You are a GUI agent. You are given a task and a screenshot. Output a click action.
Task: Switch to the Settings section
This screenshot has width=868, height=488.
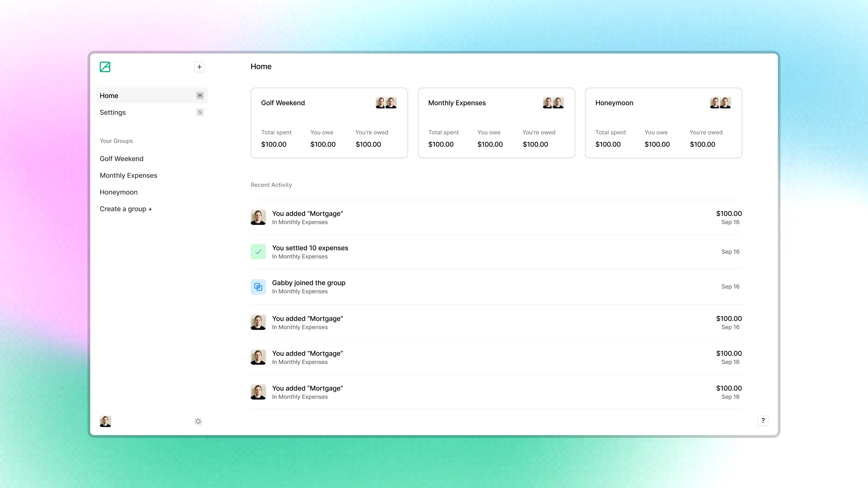pos(113,112)
